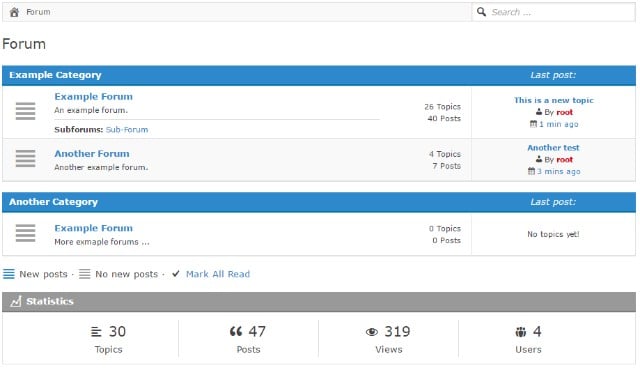
Task: Click the magnifier search icon
Action: [x=482, y=11]
